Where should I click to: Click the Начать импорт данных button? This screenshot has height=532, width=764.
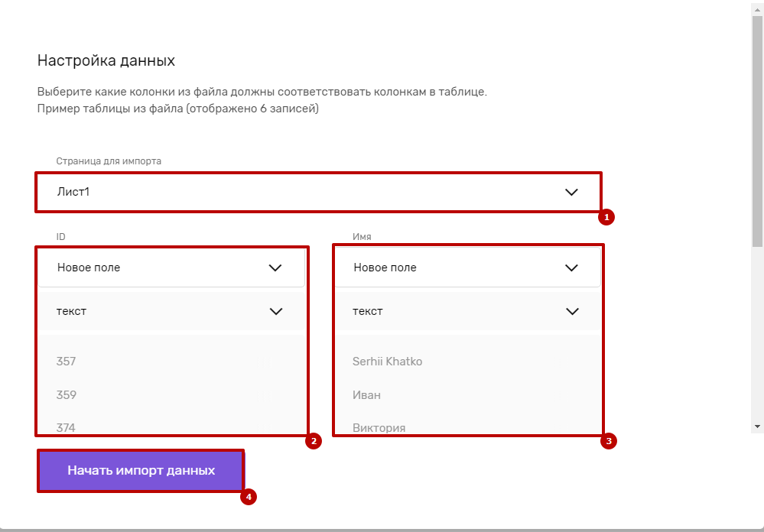(x=141, y=471)
